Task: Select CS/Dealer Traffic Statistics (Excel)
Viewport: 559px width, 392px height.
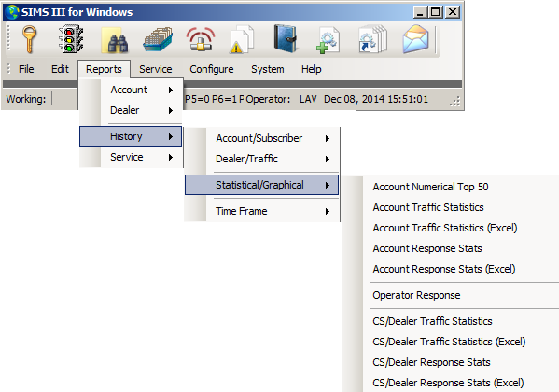Action: click(x=449, y=342)
